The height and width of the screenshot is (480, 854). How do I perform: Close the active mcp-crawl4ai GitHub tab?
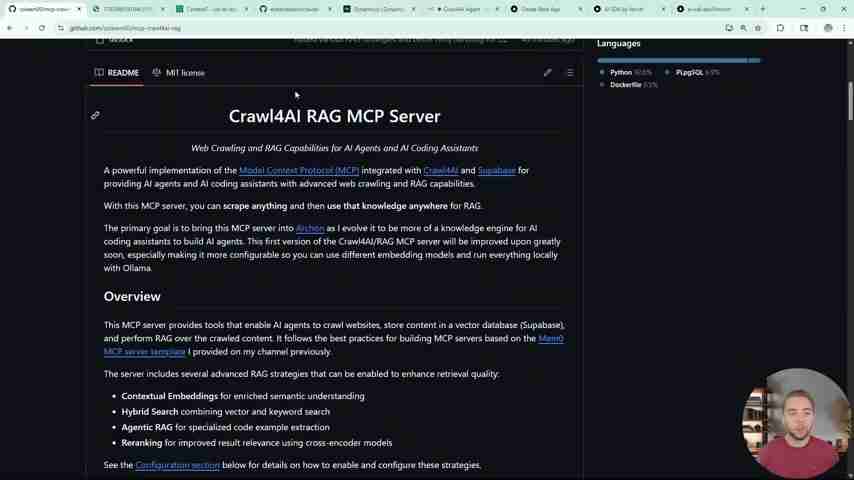[x=79, y=9]
